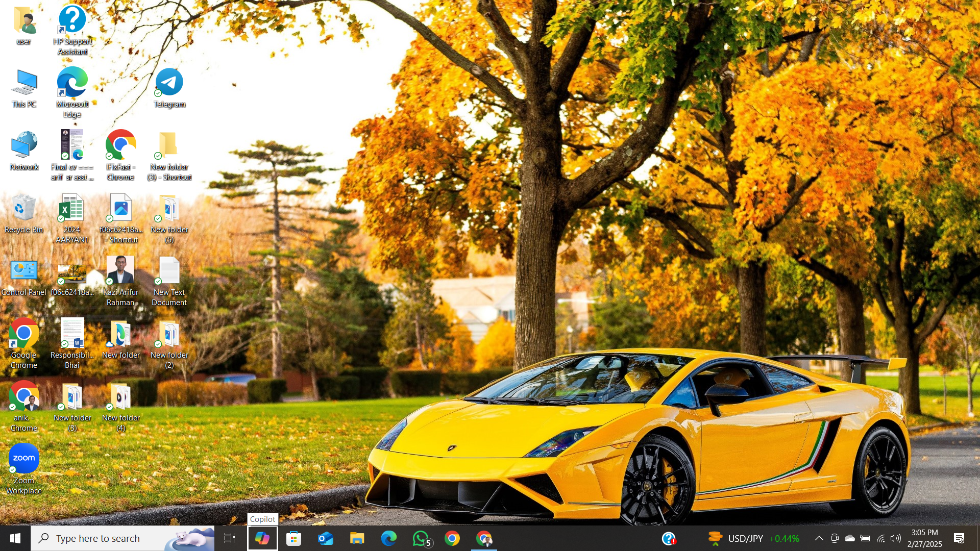Select the Recycle Bin icon
980x551 pixels.
23,213
